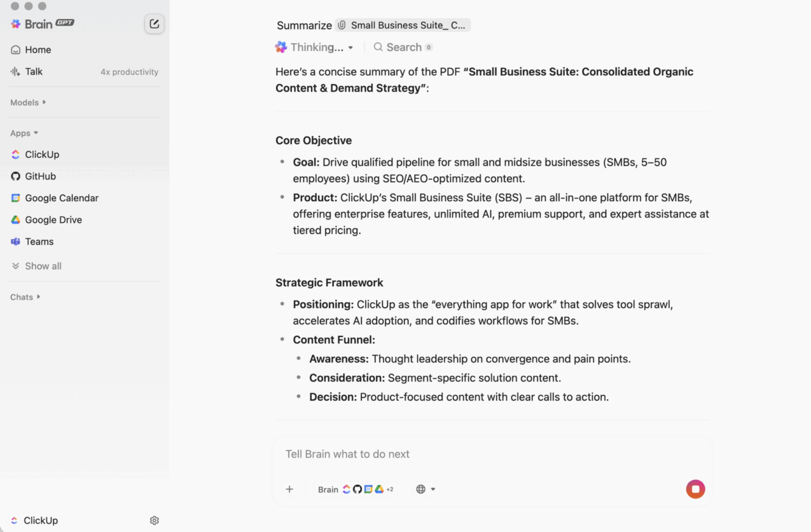811x532 pixels.
Task: Open the Talk section
Action: [x=34, y=71]
